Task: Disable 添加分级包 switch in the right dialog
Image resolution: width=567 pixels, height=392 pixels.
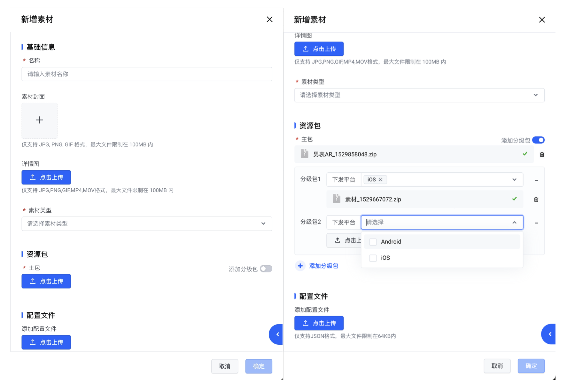Action: point(538,140)
